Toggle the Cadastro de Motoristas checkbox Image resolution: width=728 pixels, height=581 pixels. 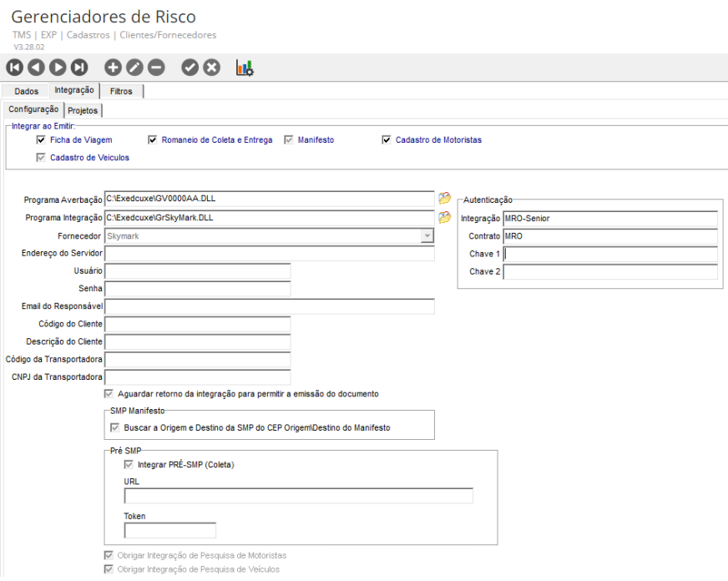click(x=387, y=140)
